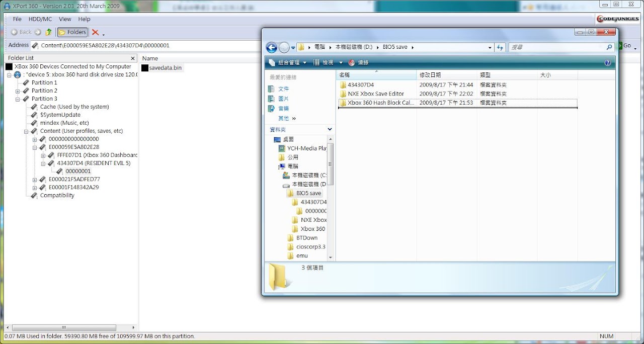Select the xbox 360 hard disk drive device icon
644x344 pixels.
tap(18, 74)
